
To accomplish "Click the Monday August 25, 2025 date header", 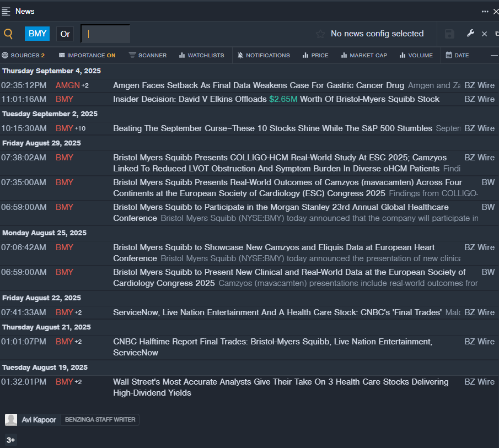I will pos(44,233).
